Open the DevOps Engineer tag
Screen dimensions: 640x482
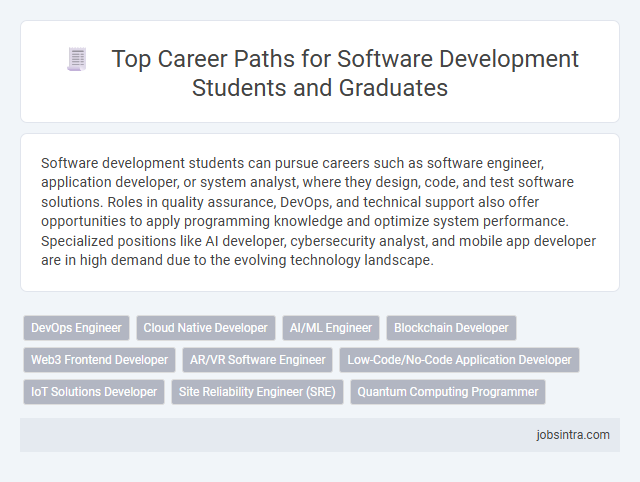click(x=76, y=328)
